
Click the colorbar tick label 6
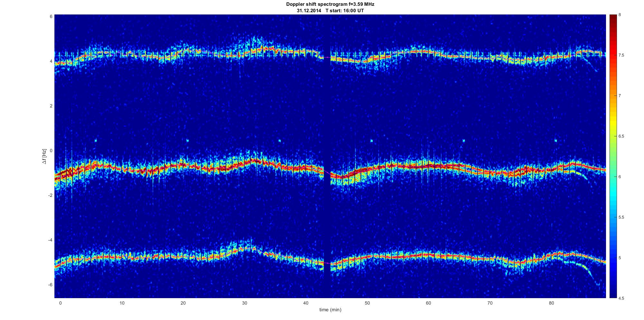[620, 177]
